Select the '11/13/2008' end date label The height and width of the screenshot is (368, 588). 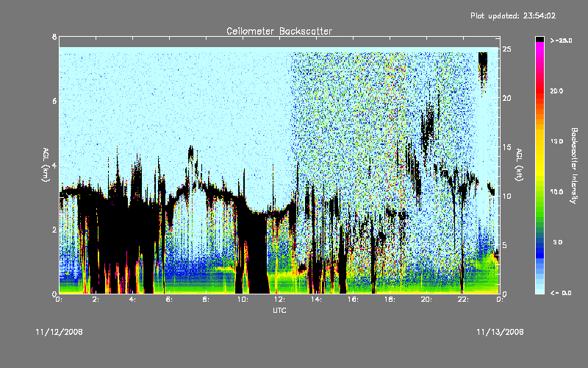[x=500, y=332]
